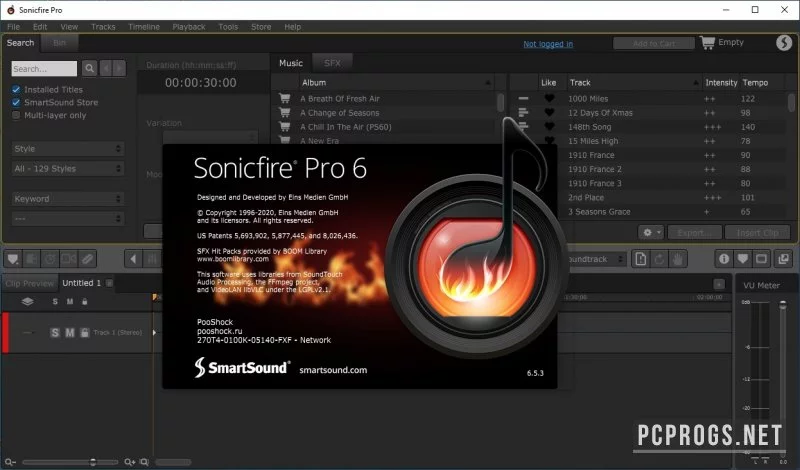
Task: Click the search magnifier button
Action: point(89,68)
